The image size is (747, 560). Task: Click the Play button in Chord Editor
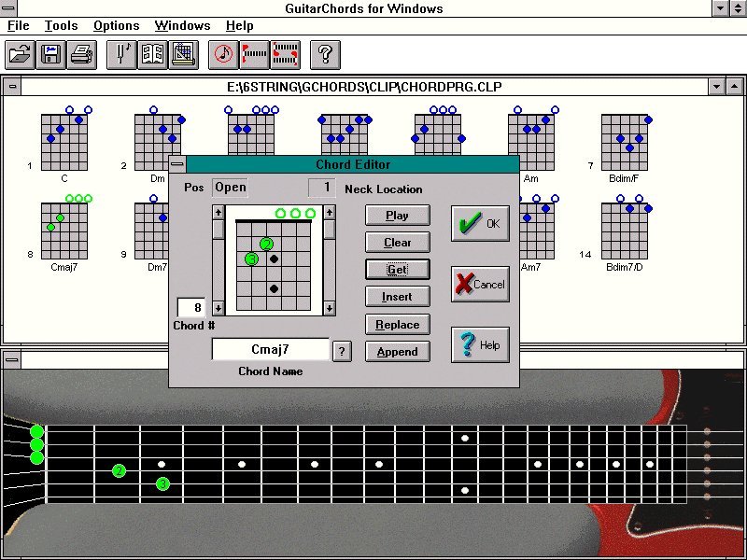point(398,216)
